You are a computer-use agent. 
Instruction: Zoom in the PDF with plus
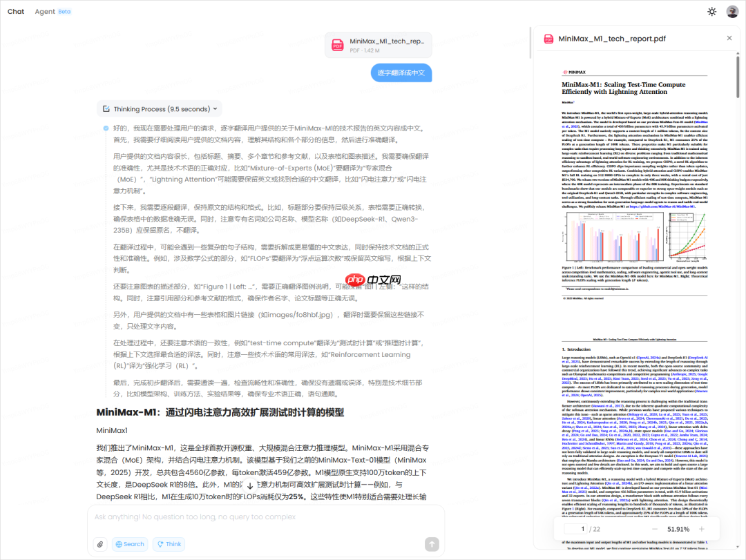pos(701,529)
